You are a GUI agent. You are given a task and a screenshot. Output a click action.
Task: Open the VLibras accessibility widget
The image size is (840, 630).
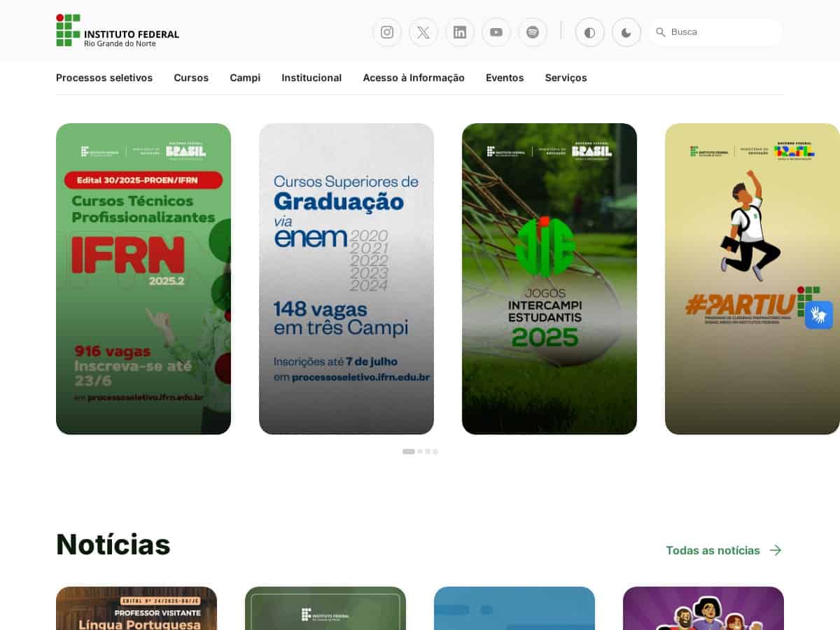[819, 315]
